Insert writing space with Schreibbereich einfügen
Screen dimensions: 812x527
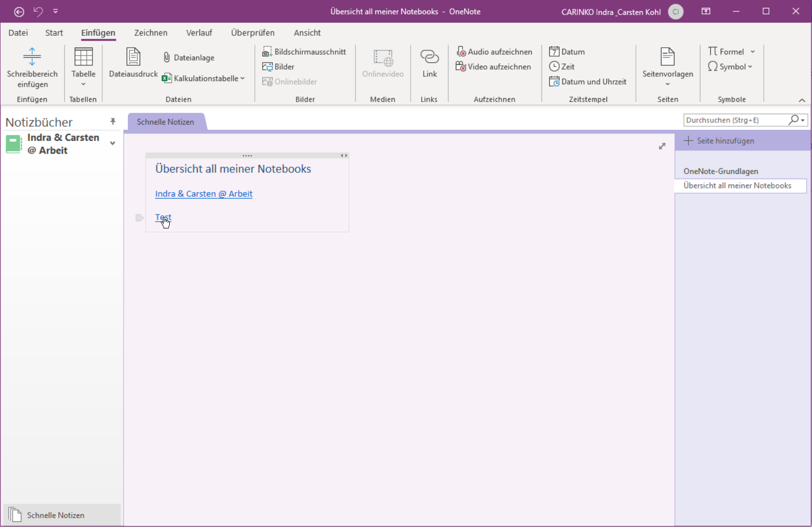click(32, 67)
